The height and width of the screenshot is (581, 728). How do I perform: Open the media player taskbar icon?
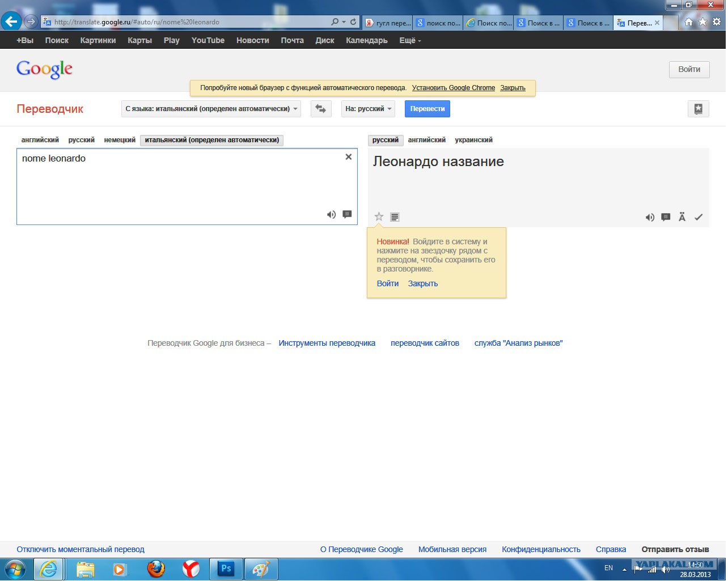tap(120, 569)
